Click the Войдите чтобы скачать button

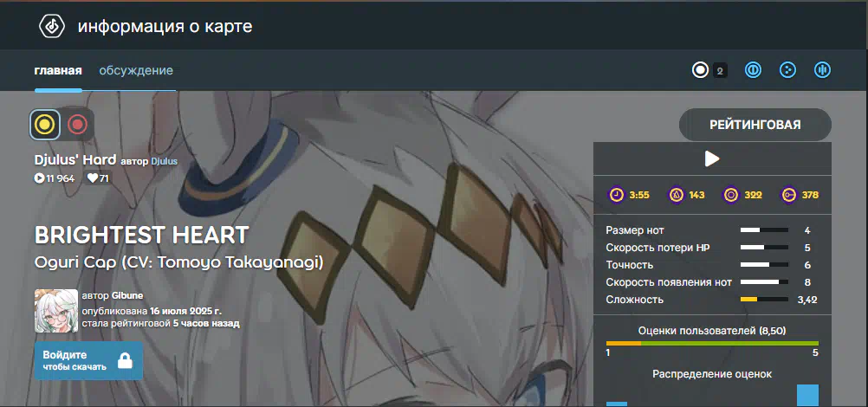pyautogui.click(x=88, y=360)
